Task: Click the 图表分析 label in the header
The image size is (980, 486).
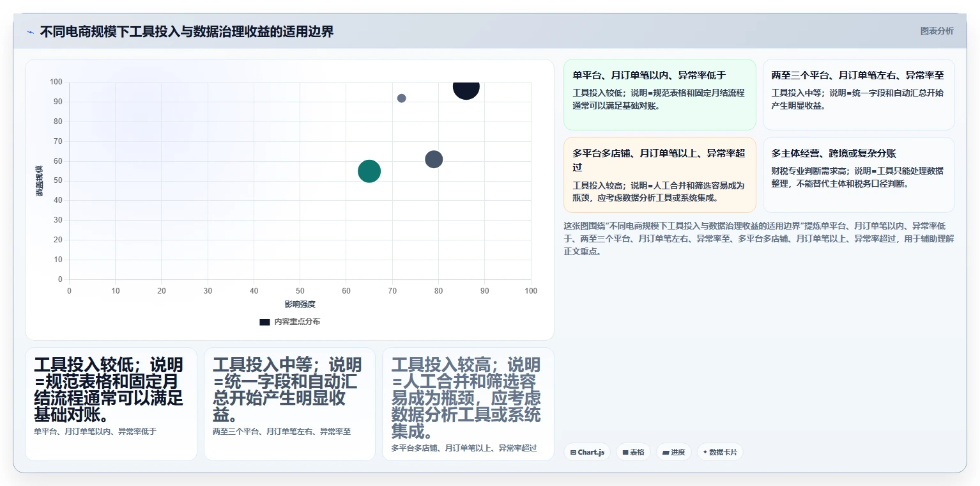Action: (937, 31)
